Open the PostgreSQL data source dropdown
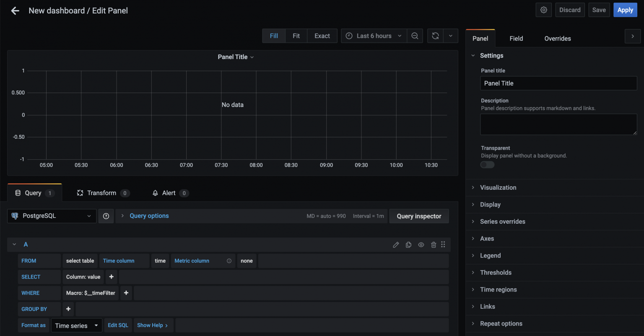This screenshot has height=336, width=644. pyautogui.click(x=52, y=216)
